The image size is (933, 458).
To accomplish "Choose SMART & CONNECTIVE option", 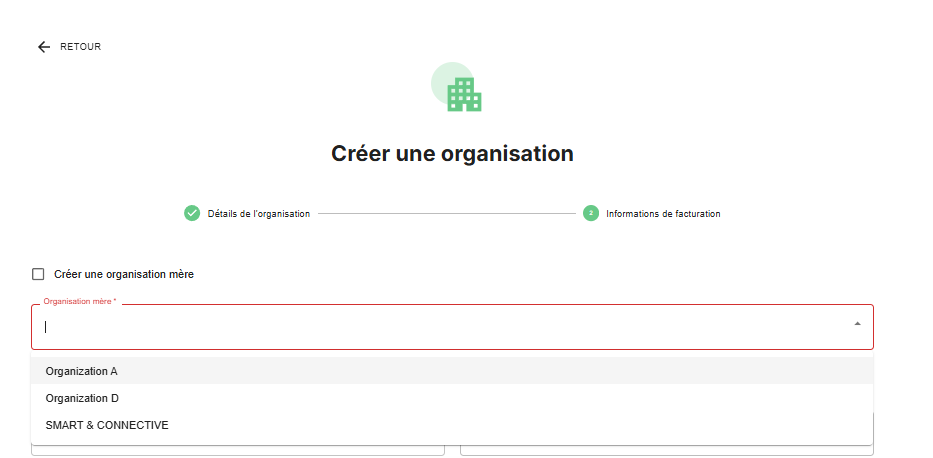I will click(452, 425).
